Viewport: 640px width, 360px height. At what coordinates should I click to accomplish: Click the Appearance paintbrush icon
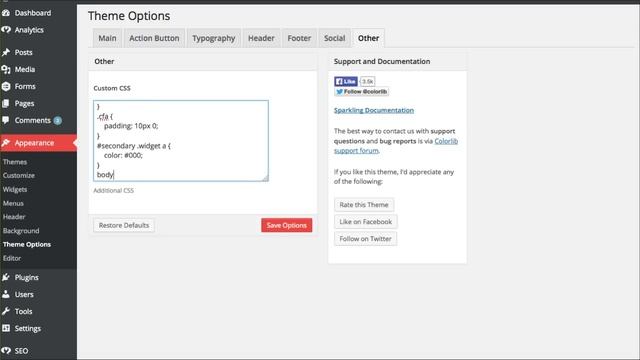(x=6, y=143)
